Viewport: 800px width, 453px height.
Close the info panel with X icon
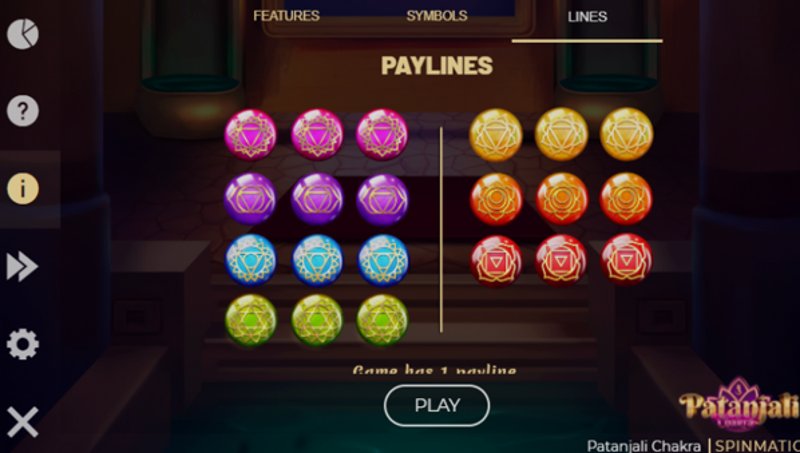coord(22,422)
